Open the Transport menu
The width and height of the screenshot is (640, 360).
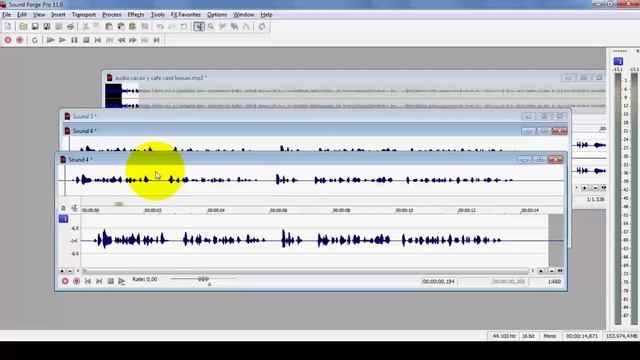tap(84, 15)
